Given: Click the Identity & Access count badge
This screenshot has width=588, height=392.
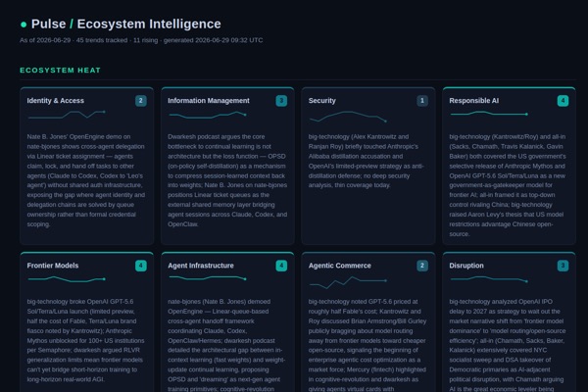Looking at the screenshot, I should (x=140, y=101).
